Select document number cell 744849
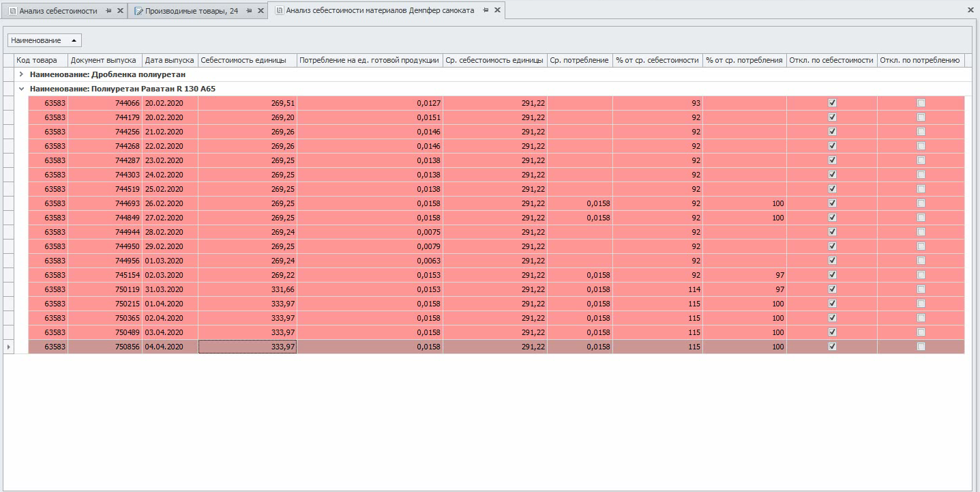Screen dimensions: 980x492 [106, 218]
